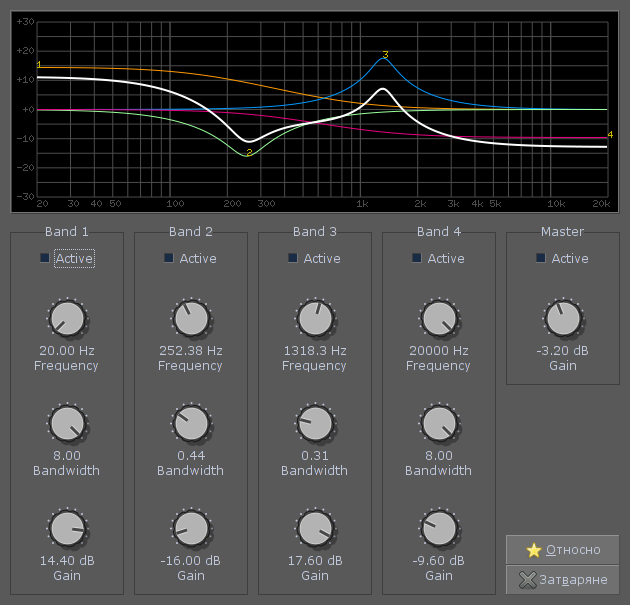This screenshot has height=605, width=630.
Task: Toggle the Master Active checkbox
Action: point(541,258)
